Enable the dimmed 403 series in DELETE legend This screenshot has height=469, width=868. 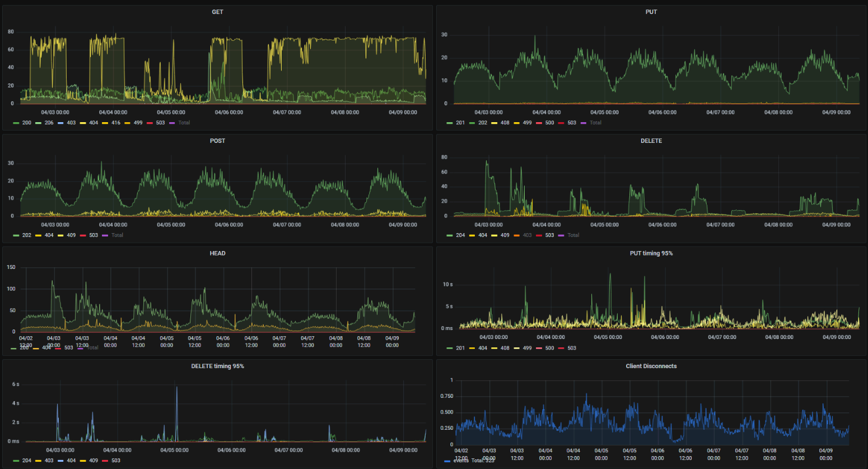point(527,235)
